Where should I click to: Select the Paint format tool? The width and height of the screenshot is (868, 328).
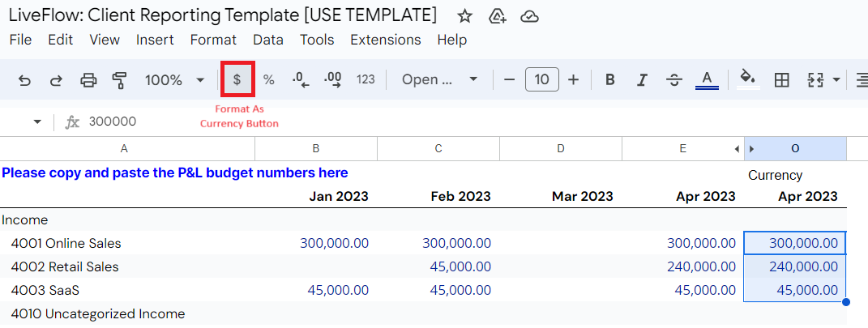[119, 80]
